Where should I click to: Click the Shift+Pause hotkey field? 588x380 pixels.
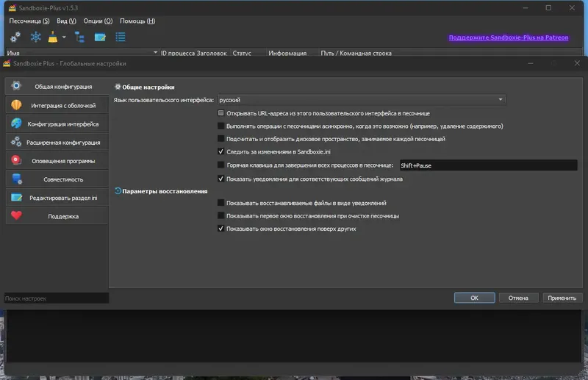488,165
